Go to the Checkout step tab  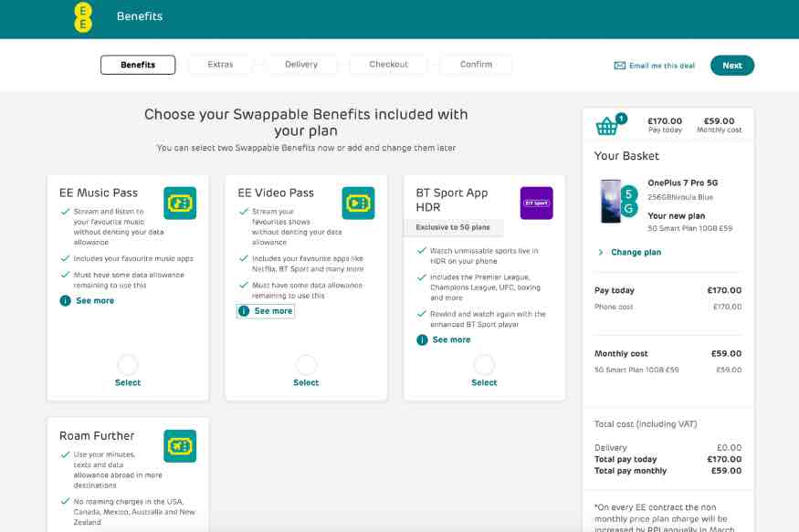point(388,65)
